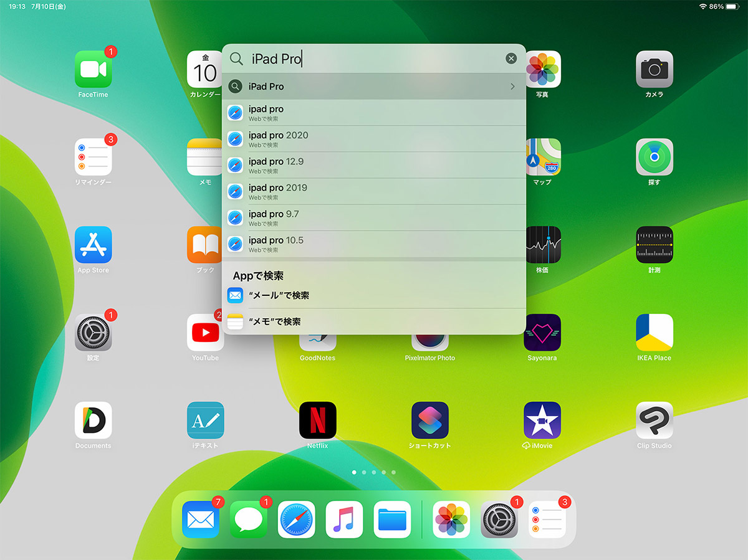
Task: Open the FaceTime app
Action: coord(93,69)
